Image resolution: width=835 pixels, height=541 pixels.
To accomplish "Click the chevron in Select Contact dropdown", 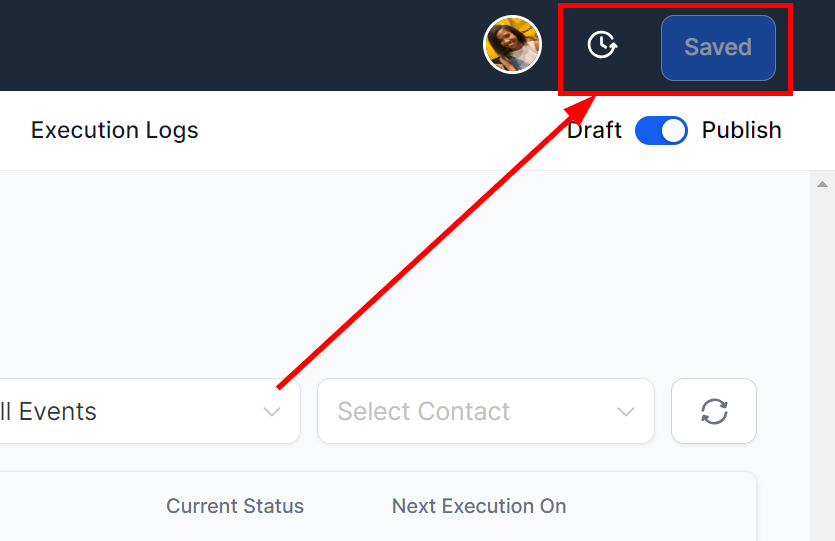I will coord(626,412).
